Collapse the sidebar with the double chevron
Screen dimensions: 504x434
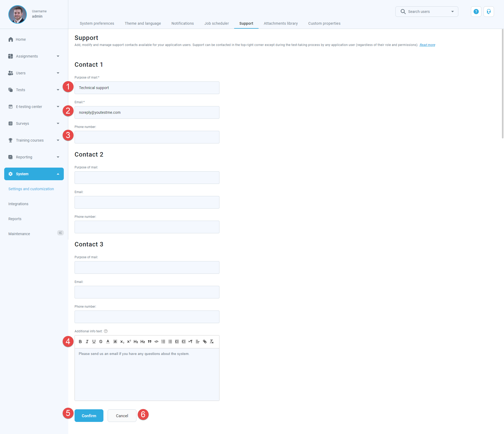coord(60,233)
